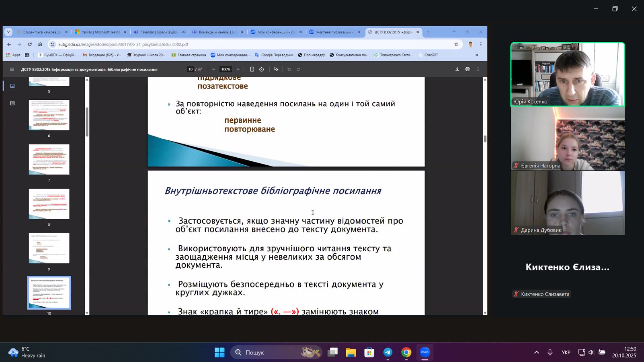Screen dimensions: 644x362
Task: Click the fit to page icon
Action: coord(252,69)
